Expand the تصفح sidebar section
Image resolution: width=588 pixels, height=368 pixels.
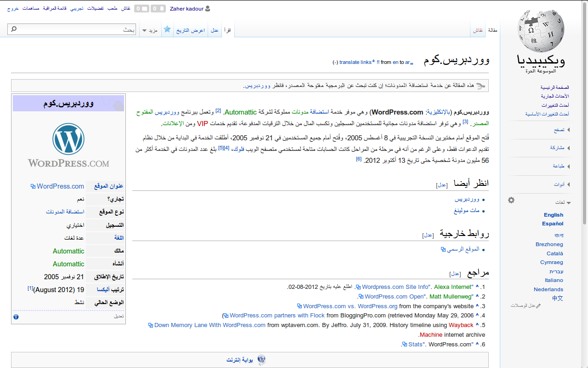coord(561,130)
